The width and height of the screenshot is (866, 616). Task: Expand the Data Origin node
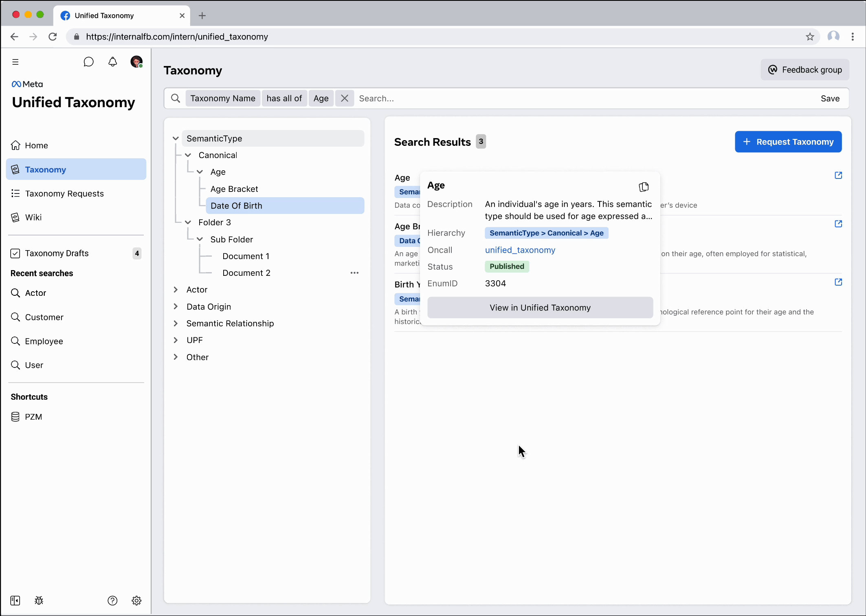pyautogui.click(x=176, y=306)
